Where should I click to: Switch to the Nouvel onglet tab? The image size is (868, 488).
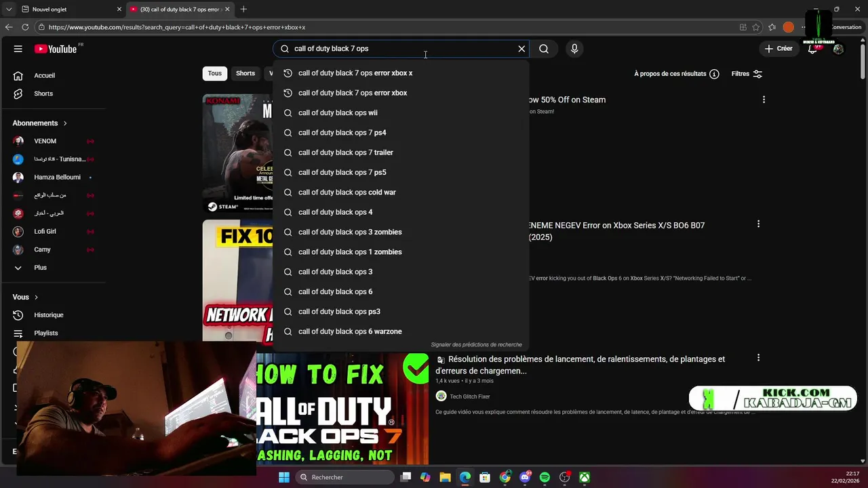70,9
